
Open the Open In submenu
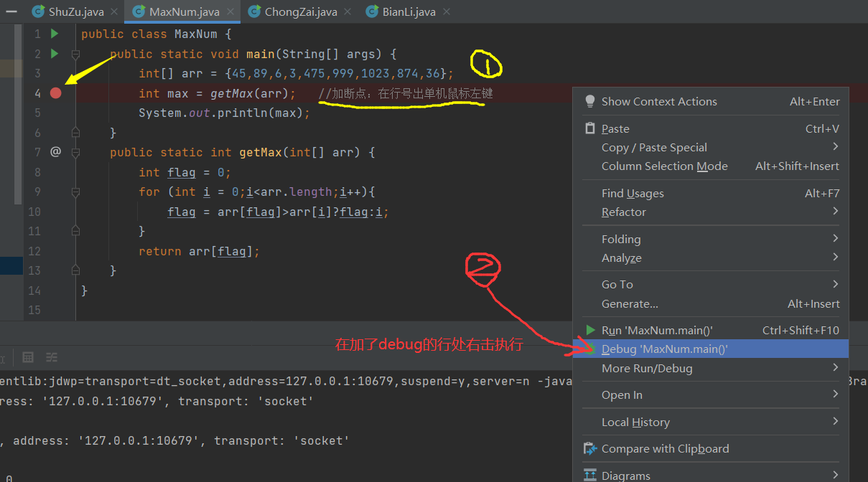coord(711,395)
